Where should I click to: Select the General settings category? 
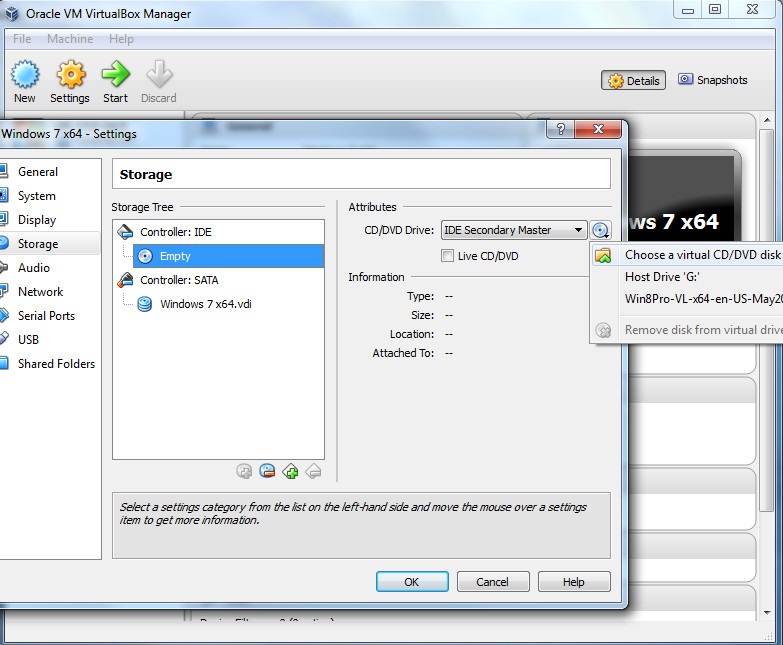49,172
